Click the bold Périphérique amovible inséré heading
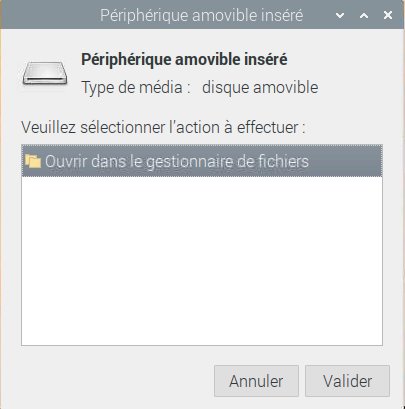405x409 pixels. [184, 60]
